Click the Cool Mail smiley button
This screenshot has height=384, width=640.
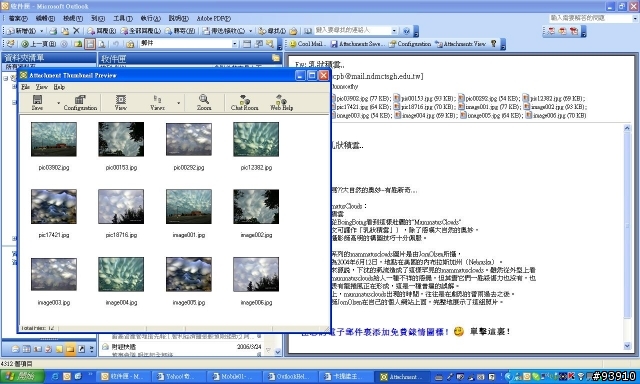[307, 44]
